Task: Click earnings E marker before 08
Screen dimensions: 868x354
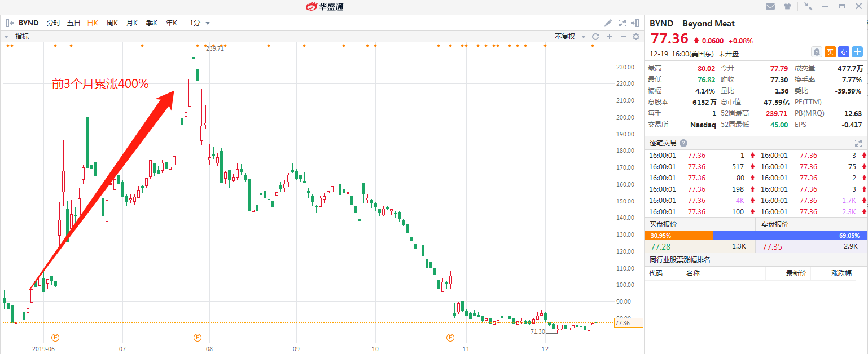Action: (x=198, y=338)
